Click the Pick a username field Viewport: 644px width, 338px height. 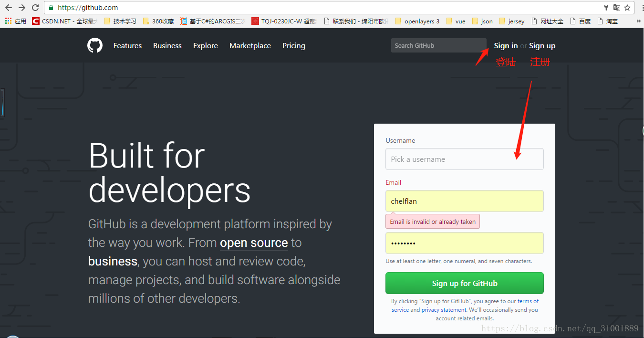(x=465, y=159)
